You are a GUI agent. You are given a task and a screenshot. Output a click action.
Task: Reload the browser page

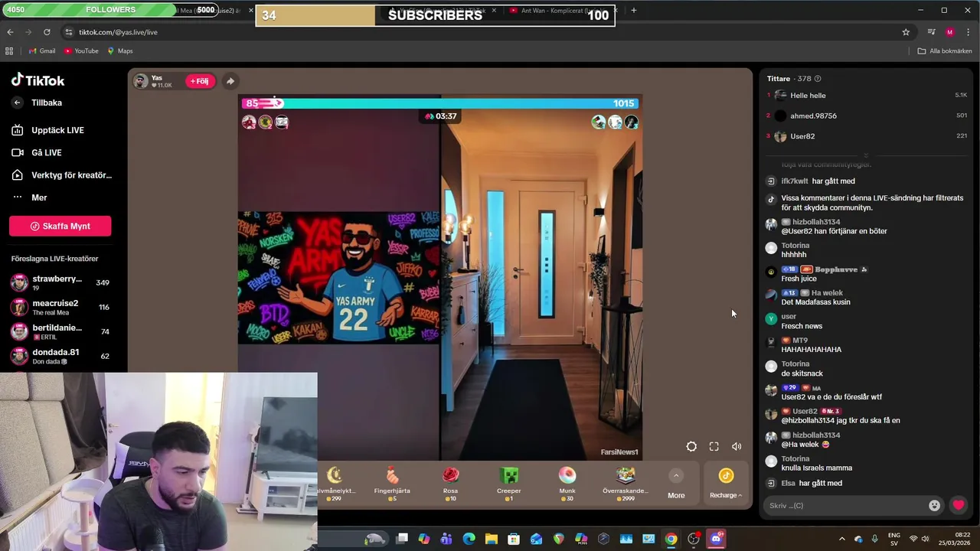click(47, 32)
